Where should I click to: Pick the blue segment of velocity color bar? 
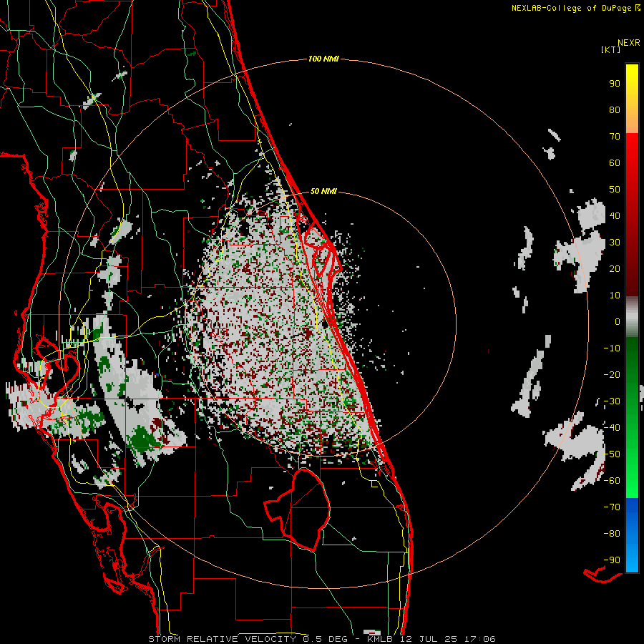[x=632, y=535]
